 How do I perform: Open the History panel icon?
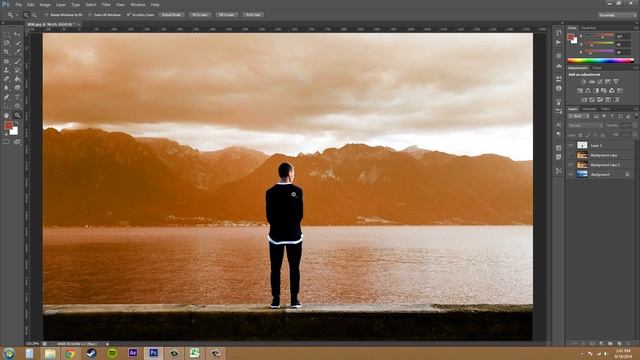[x=559, y=33]
